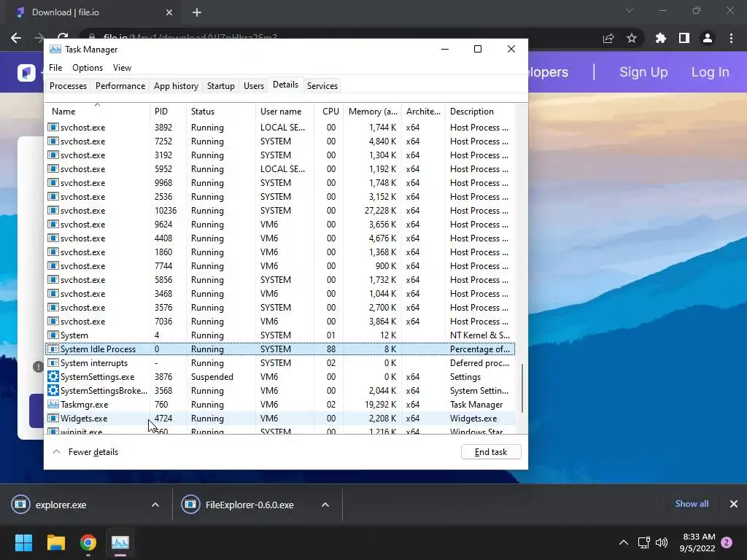Viewport: 747px width, 560px height.
Task: Close the Download file.io tab
Action: [169, 12]
